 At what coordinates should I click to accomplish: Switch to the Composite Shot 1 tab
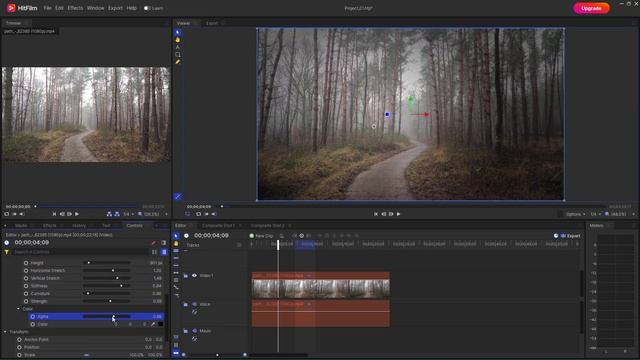(218, 225)
